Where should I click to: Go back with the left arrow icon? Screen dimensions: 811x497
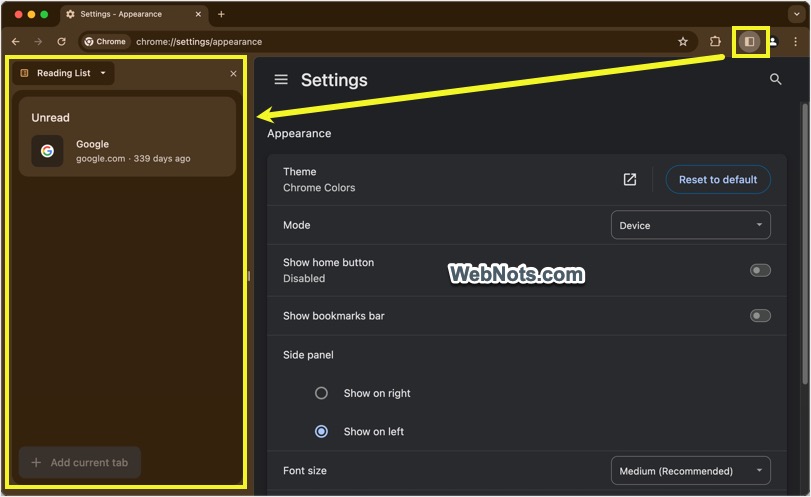click(15, 42)
